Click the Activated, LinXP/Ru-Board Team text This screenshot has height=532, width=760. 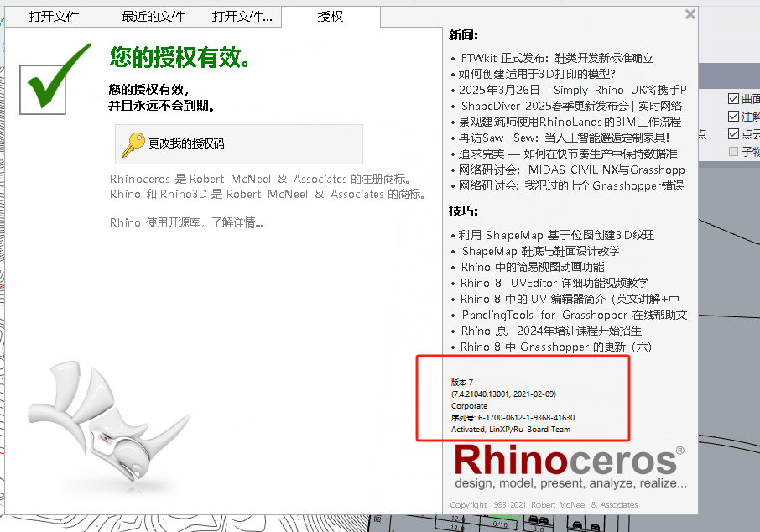pyautogui.click(x=510, y=429)
